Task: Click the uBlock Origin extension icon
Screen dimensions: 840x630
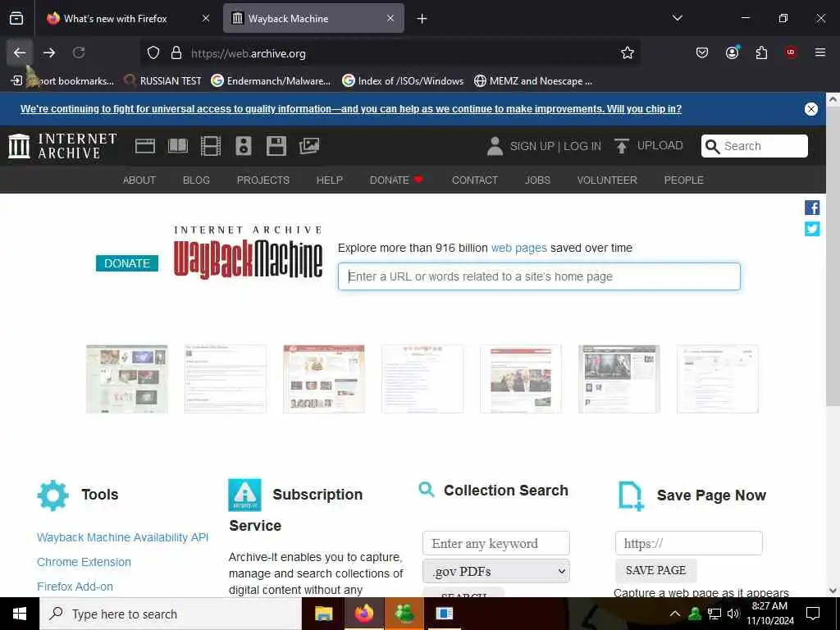Action: [791, 52]
